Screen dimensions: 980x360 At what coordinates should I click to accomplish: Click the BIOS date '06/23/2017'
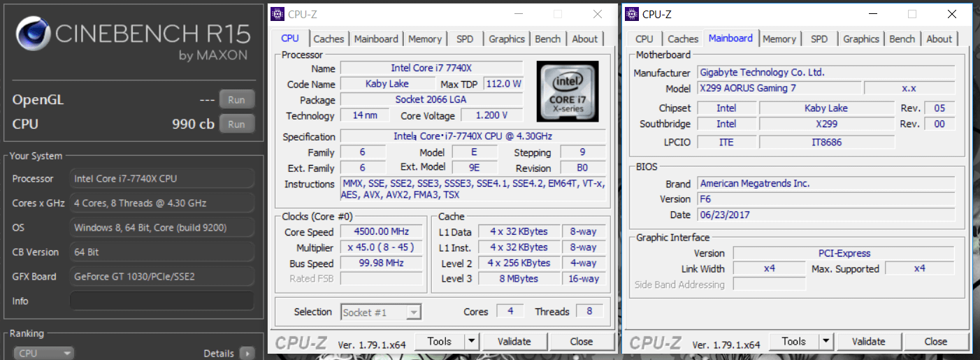(x=826, y=215)
